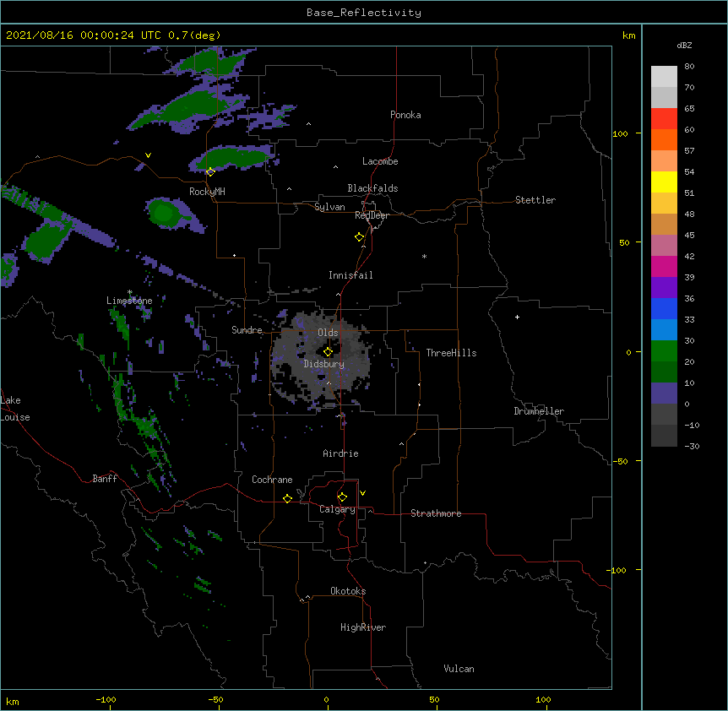
Task: Click the Cochrane label
Action: click(272, 480)
